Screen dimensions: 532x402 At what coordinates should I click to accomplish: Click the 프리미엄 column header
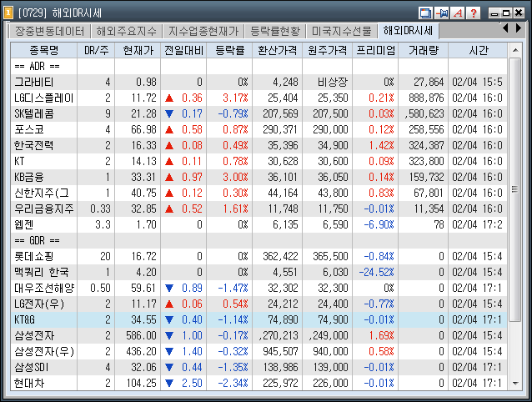(x=375, y=50)
